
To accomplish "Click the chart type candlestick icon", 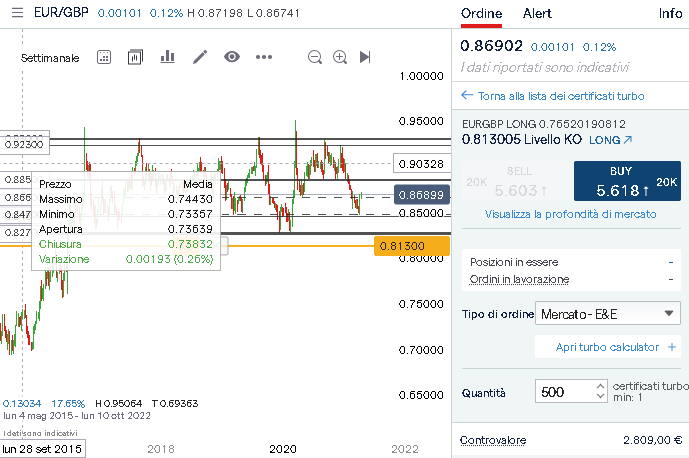I will click(135, 57).
